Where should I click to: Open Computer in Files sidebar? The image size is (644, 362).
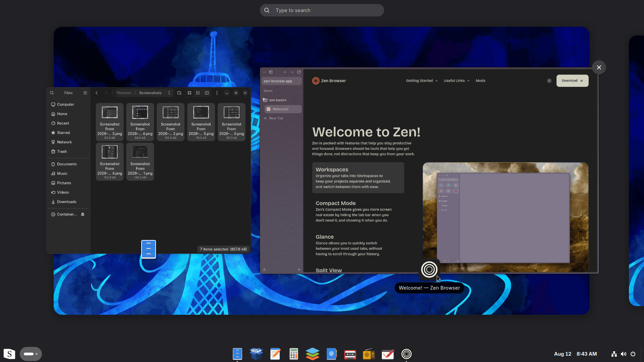[69, 105]
